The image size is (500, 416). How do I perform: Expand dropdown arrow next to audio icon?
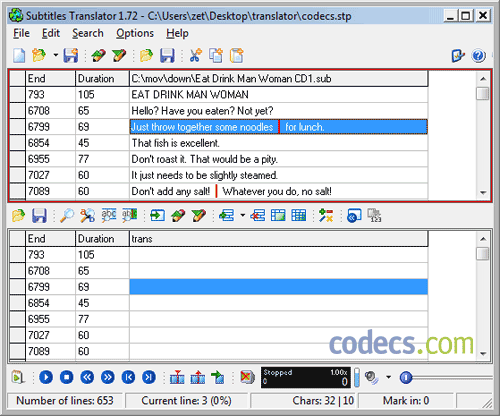388,377
